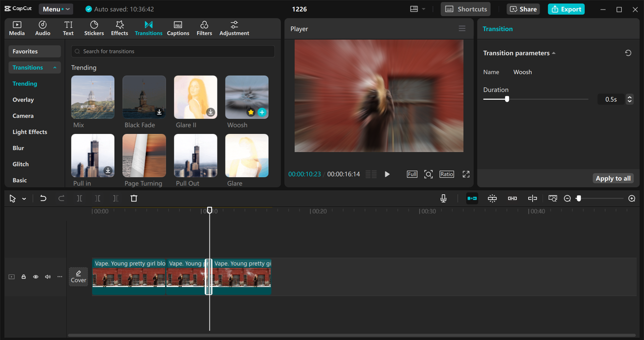Start voiceover recording with microphone
644x340 pixels.
tap(443, 198)
